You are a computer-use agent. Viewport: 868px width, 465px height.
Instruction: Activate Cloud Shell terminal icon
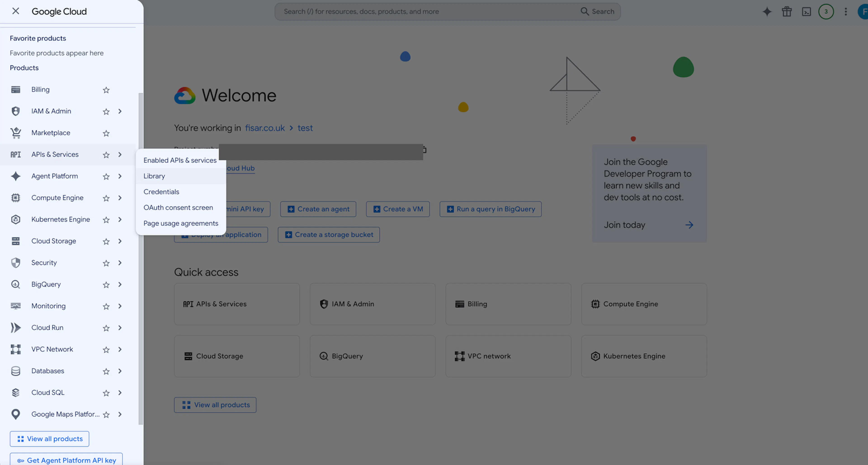pyautogui.click(x=806, y=12)
